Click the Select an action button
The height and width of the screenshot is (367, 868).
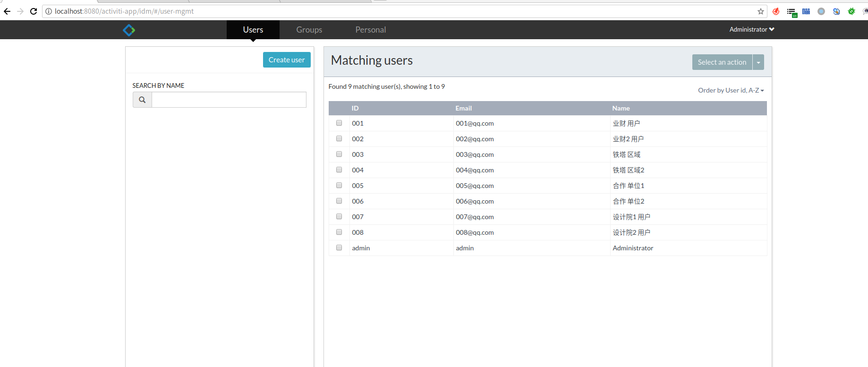(x=722, y=62)
